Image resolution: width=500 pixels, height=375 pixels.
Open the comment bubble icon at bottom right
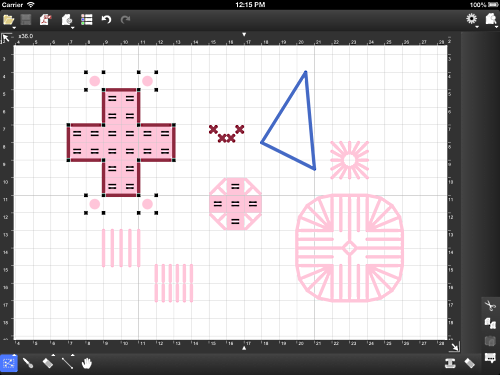coord(490,358)
